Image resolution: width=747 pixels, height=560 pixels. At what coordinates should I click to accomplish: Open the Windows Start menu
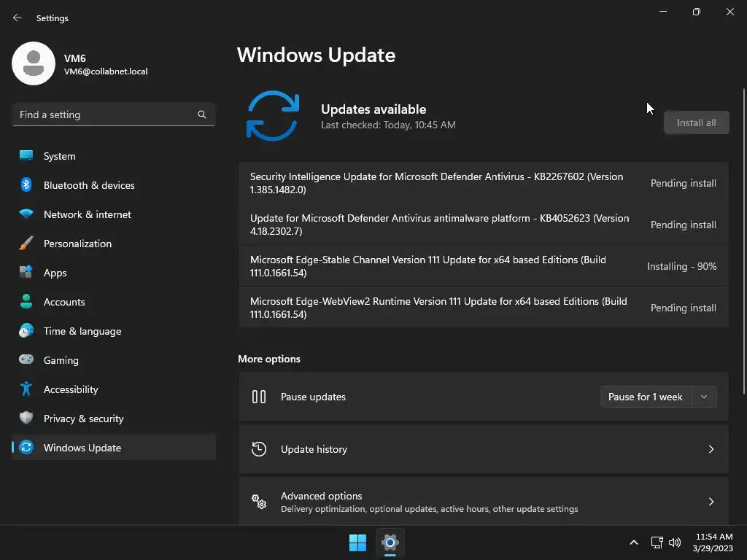click(x=357, y=542)
